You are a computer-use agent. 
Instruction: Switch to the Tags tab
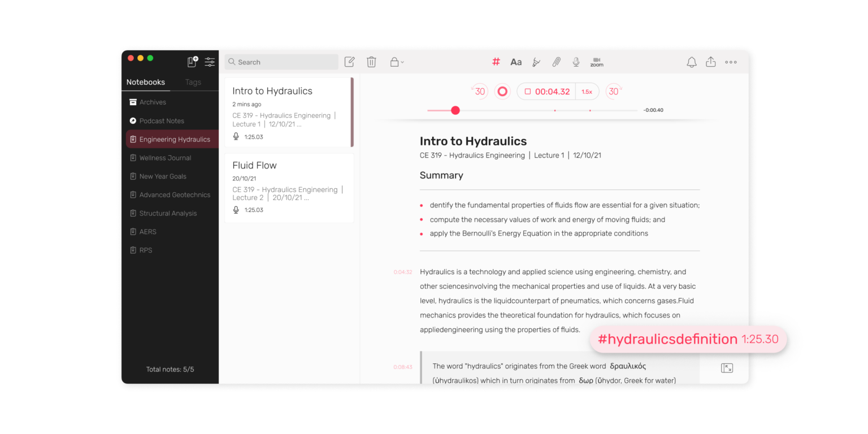[x=193, y=82]
